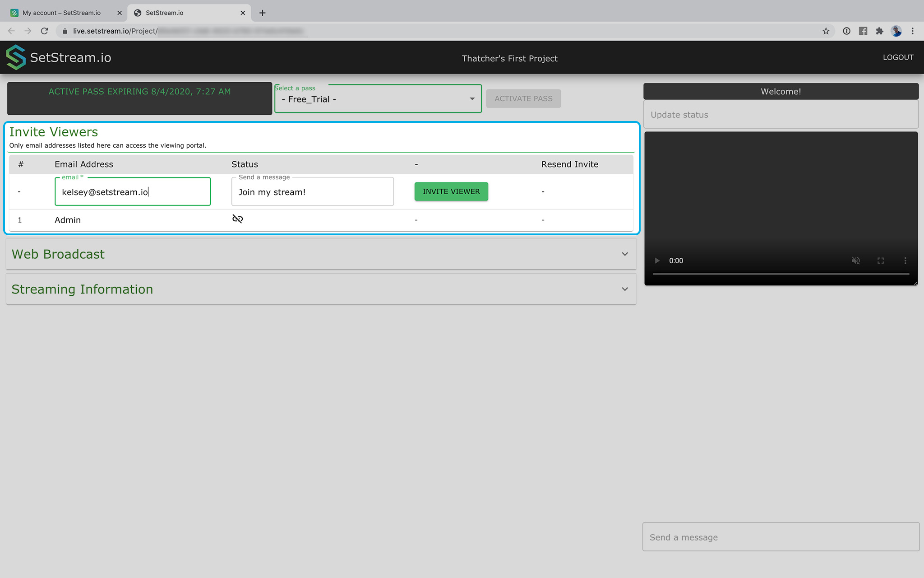
Task: Click the Thatcher's First Project title
Action: [510, 58]
